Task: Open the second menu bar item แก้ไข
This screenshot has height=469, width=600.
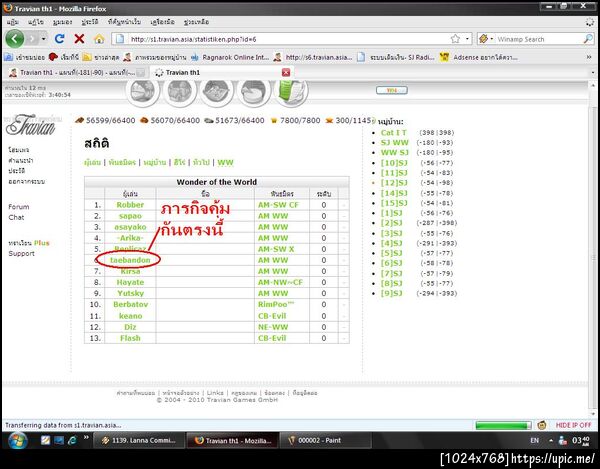Action: [36, 22]
